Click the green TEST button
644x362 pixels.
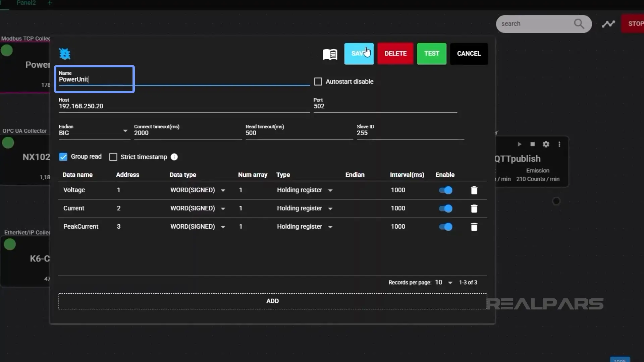pos(432,54)
